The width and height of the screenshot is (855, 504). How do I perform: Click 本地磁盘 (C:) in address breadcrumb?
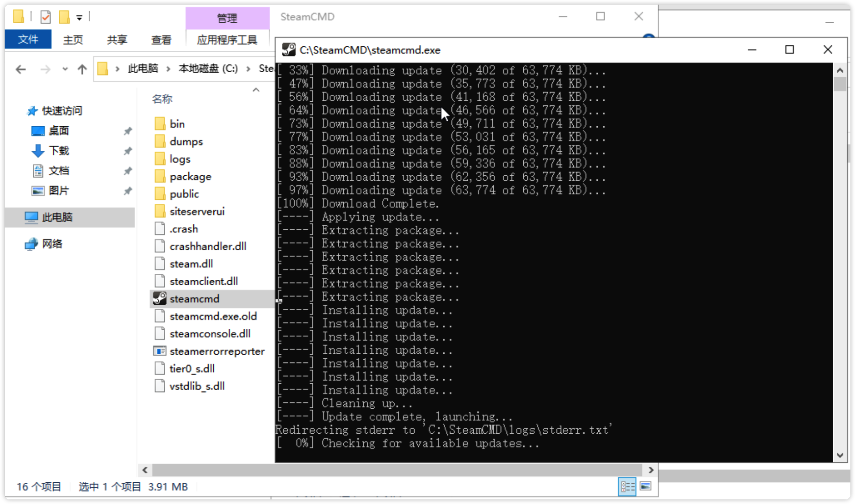(x=209, y=69)
